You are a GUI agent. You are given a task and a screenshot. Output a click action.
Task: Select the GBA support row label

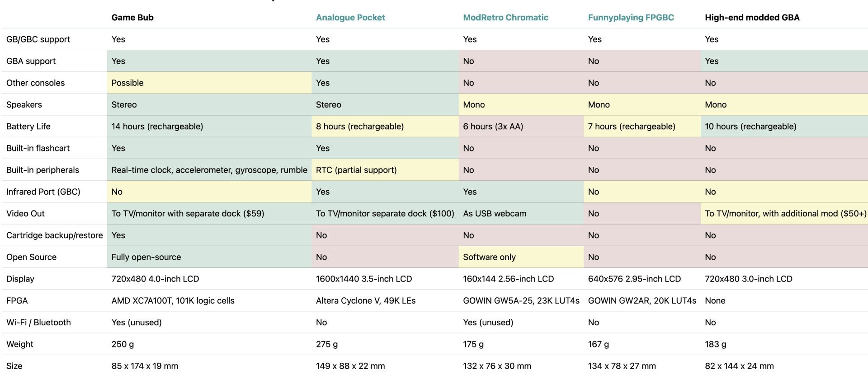click(31, 61)
